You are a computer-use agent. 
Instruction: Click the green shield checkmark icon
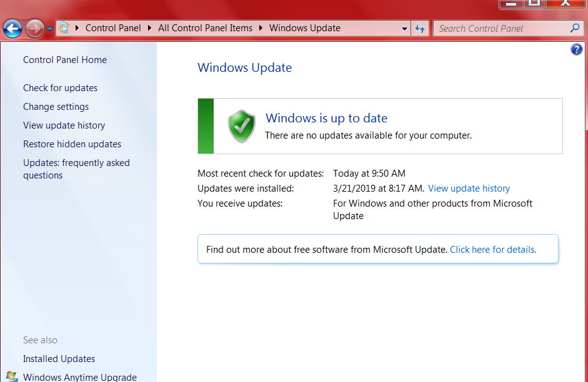pyautogui.click(x=241, y=126)
